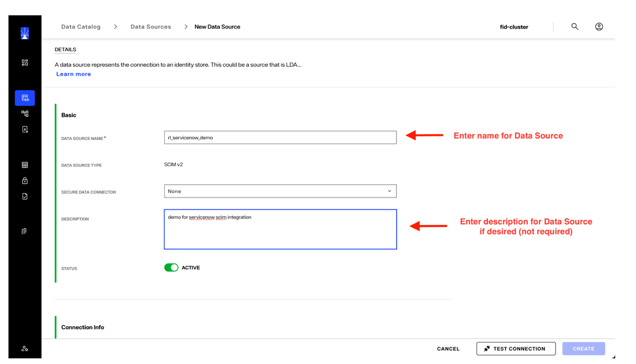Open the Secure Data Connector dropdown

coord(280,191)
